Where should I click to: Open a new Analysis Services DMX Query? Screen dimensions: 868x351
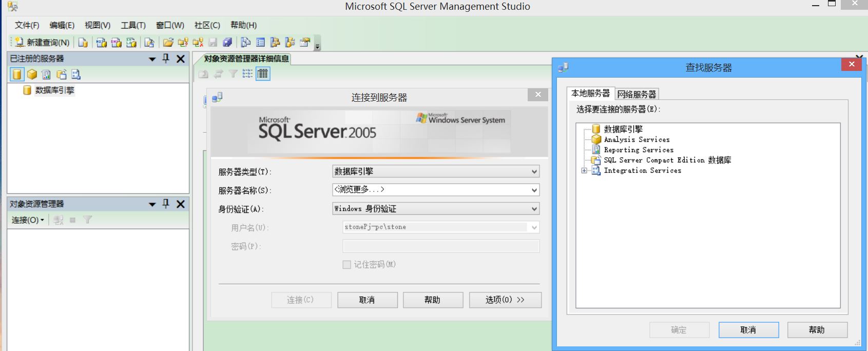117,43
